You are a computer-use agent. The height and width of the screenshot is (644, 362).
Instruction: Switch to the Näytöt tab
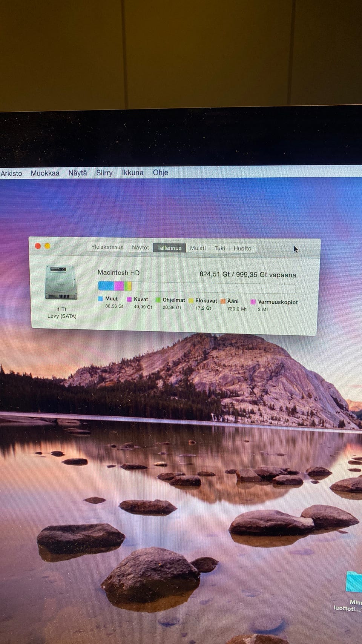pos(140,247)
